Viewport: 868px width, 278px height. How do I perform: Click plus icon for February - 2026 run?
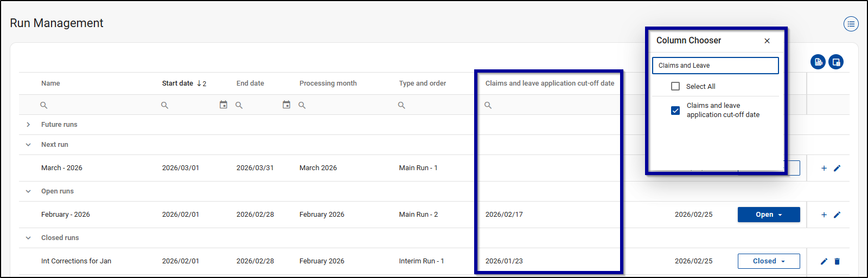pyautogui.click(x=824, y=215)
